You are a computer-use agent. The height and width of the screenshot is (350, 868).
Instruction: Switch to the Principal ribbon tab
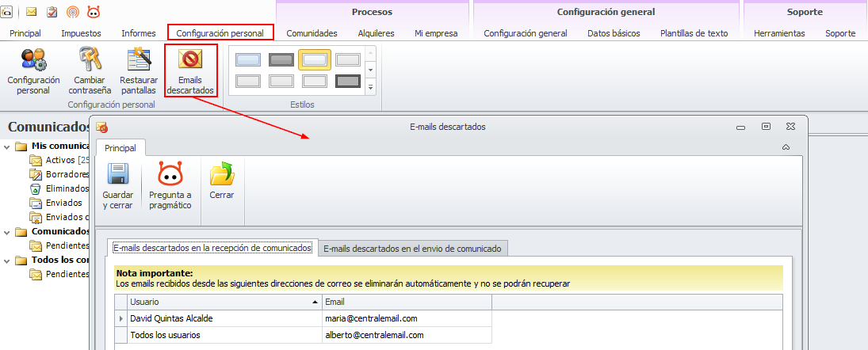(x=25, y=33)
